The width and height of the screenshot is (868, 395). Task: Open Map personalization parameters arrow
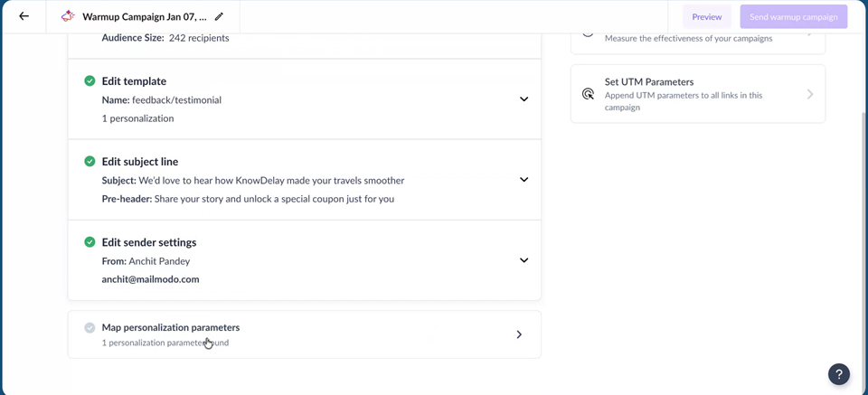(519, 334)
